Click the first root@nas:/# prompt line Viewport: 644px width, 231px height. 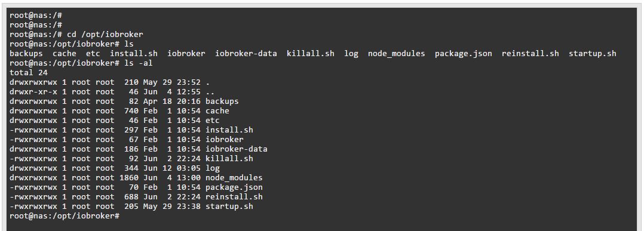tap(36, 15)
